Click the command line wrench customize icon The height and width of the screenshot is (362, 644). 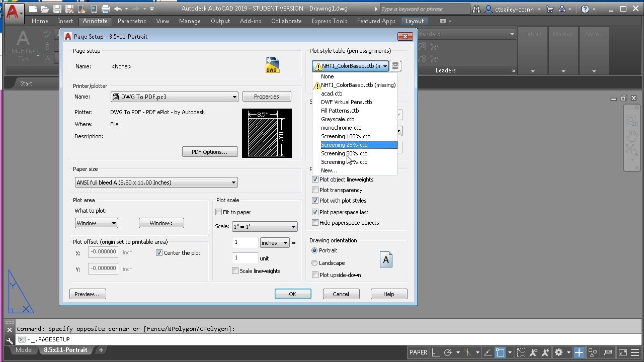[9, 340]
